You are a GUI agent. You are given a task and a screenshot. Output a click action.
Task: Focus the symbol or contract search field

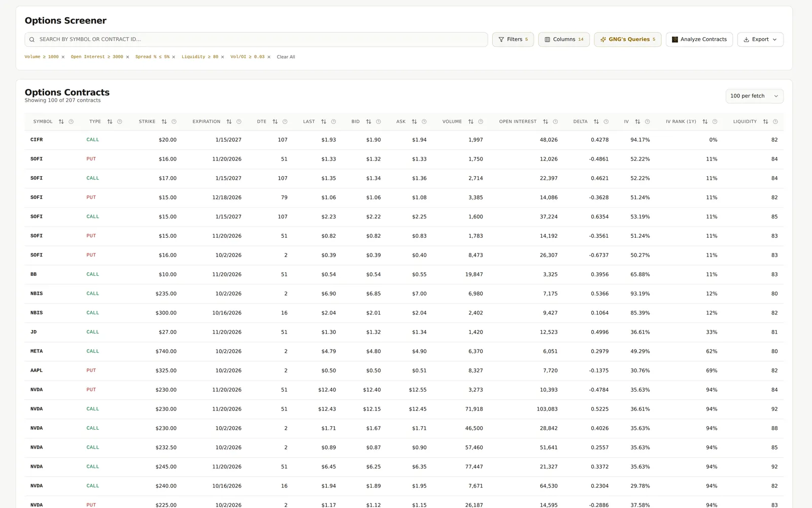pos(256,40)
